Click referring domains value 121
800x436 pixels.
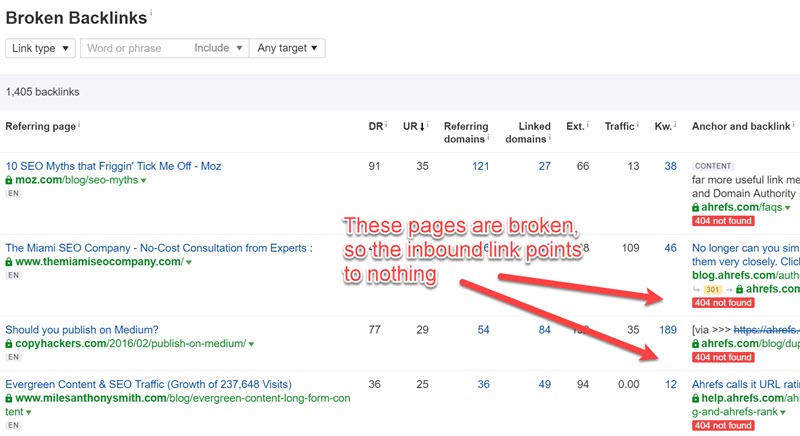(x=481, y=166)
